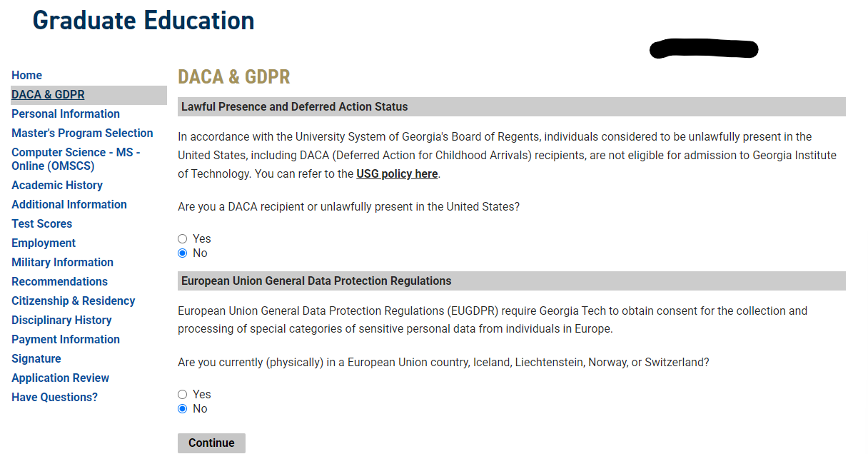Screen dimensions: 868x454
Task: Open Recommendations section
Action: (60, 282)
